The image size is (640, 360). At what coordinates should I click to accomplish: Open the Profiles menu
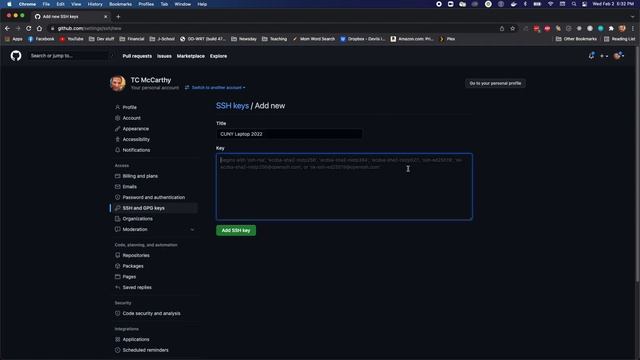146,4
